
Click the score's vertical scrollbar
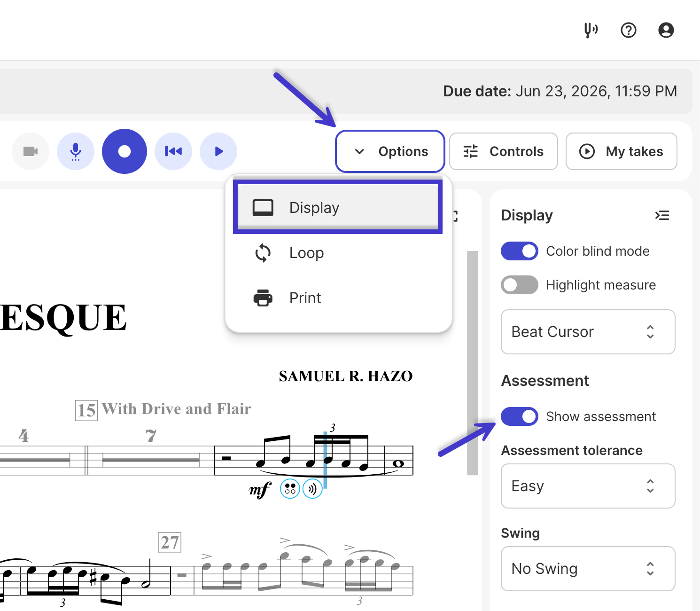click(x=473, y=363)
